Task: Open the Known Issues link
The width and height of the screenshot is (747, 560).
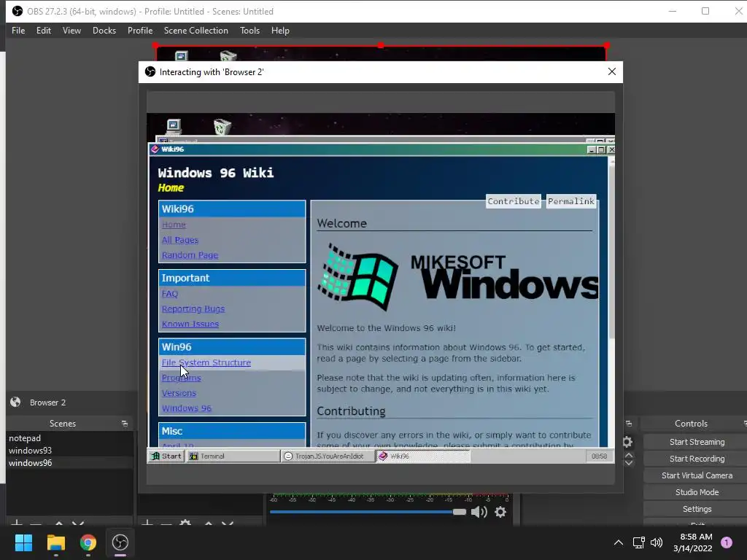Action: [x=190, y=324]
